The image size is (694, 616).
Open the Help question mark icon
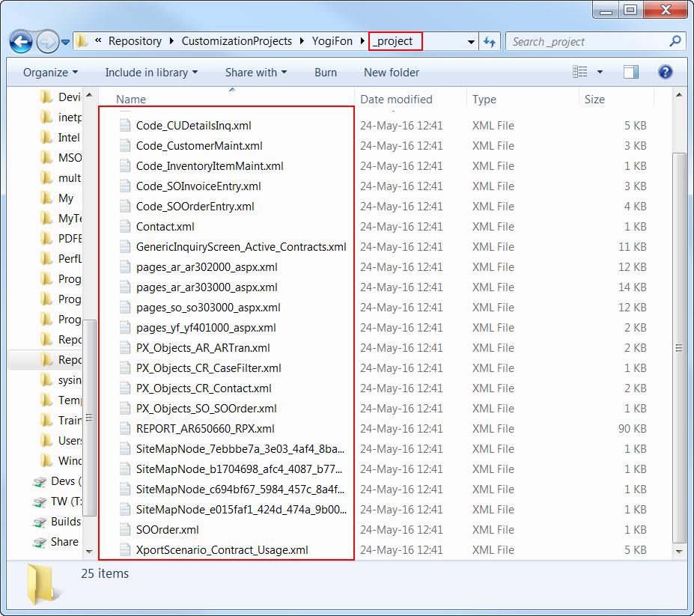pyautogui.click(x=665, y=73)
